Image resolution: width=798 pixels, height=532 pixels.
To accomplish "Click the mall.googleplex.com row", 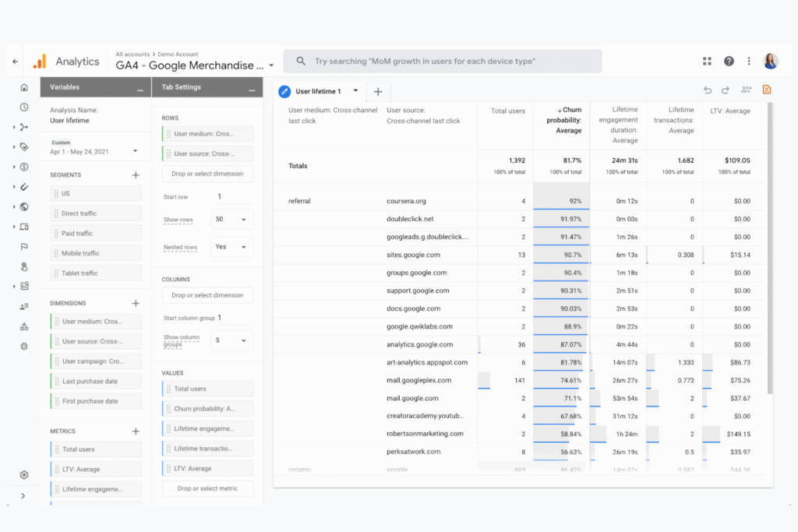I will [x=519, y=380].
